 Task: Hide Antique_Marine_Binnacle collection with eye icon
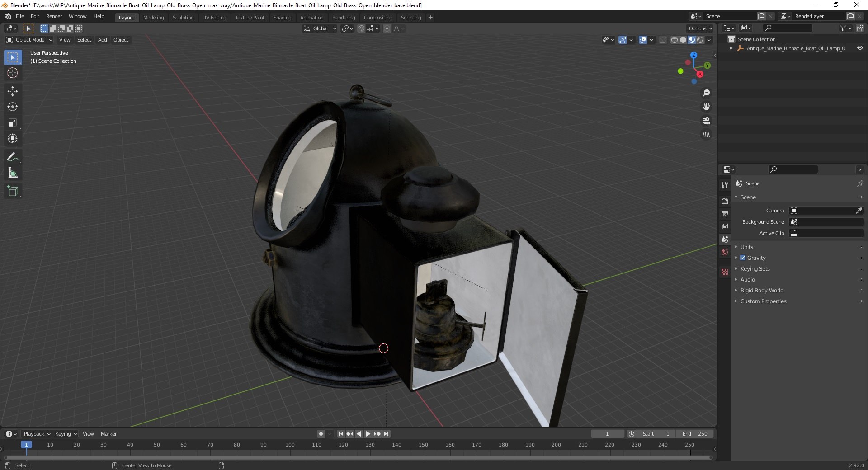point(860,48)
